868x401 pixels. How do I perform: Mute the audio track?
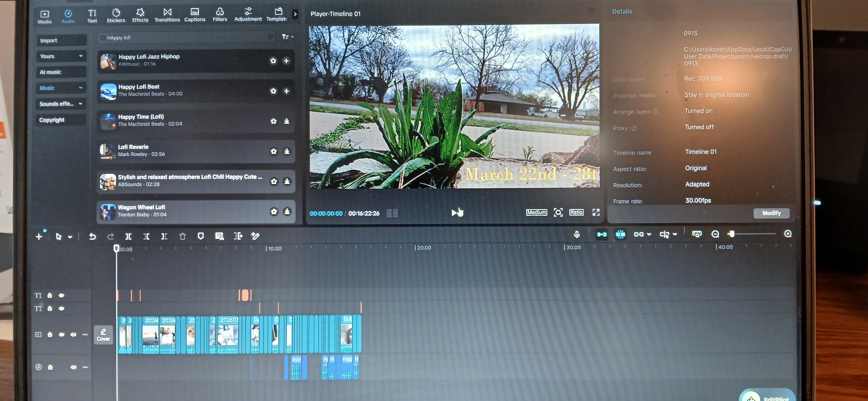tap(73, 367)
